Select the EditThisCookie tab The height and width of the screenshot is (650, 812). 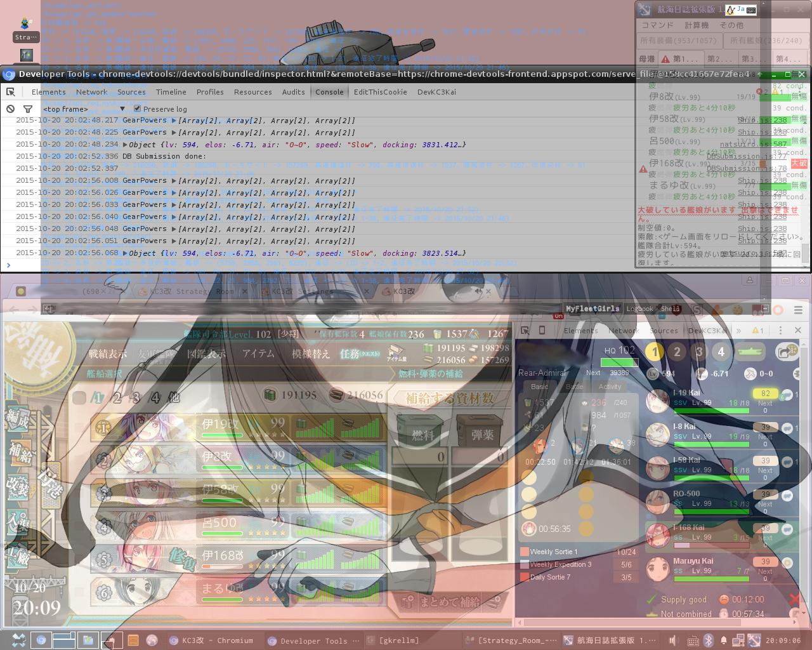point(380,92)
